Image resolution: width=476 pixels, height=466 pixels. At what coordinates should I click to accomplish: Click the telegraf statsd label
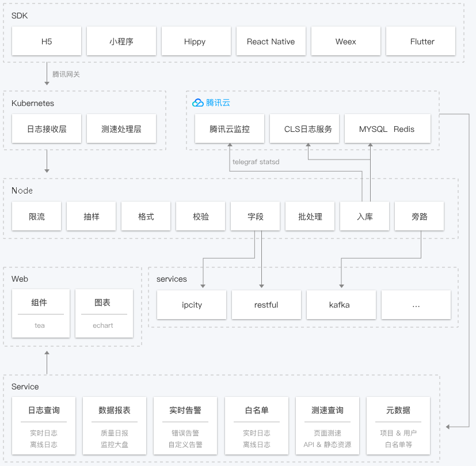tap(256, 162)
